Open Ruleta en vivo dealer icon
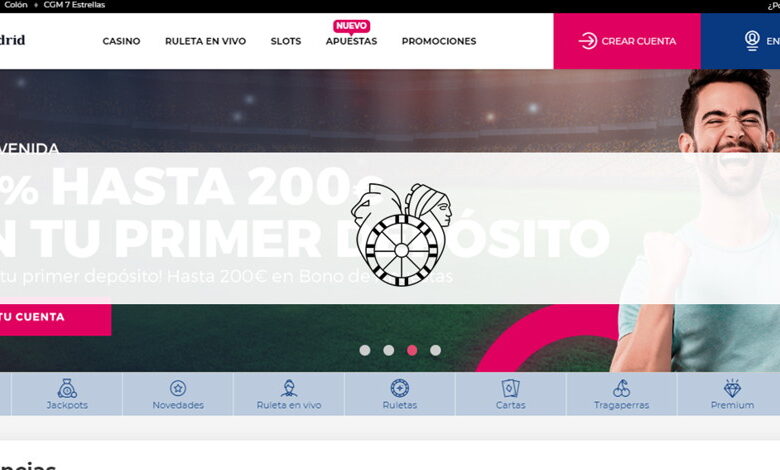 pos(289,388)
